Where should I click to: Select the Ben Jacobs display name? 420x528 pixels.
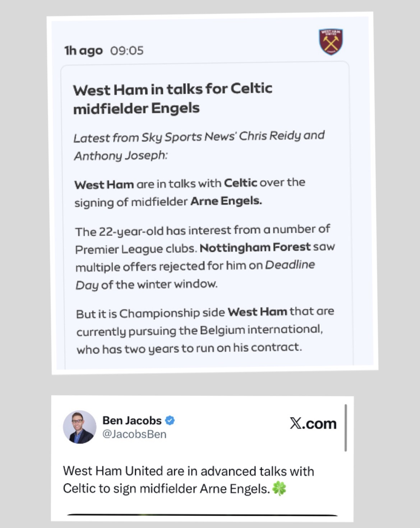pos(132,420)
